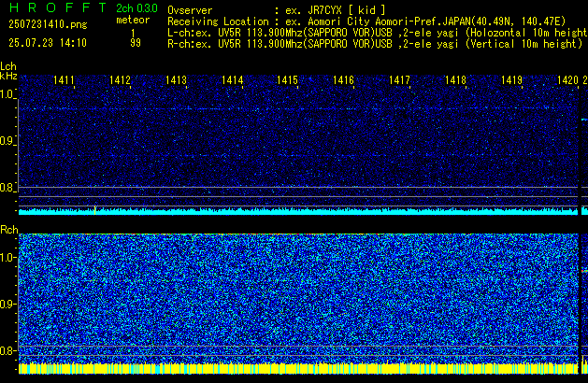This screenshot has height=383, width=588.
Task: Jump to the 1413 time marker
Action: [176, 80]
